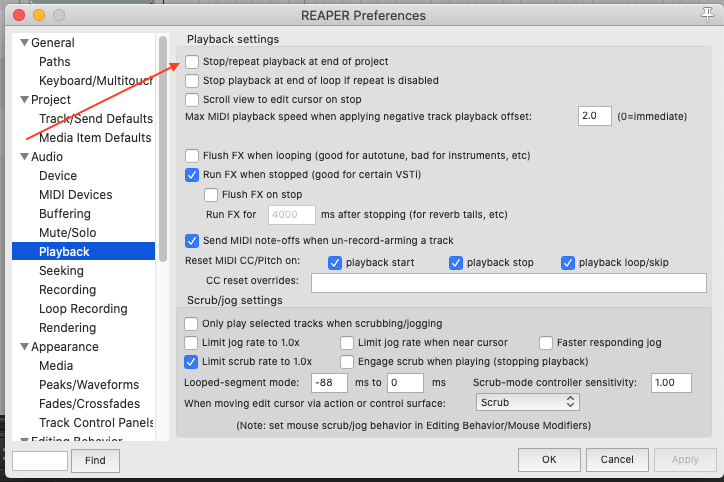This screenshot has width=724, height=482.
Task: Enable Stop/repeat playback at end of project
Action: pos(192,61)
